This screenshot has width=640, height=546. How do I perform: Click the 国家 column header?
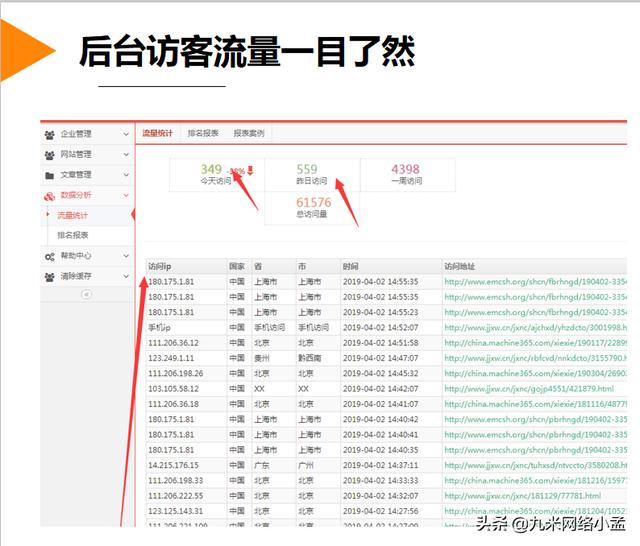237,266
